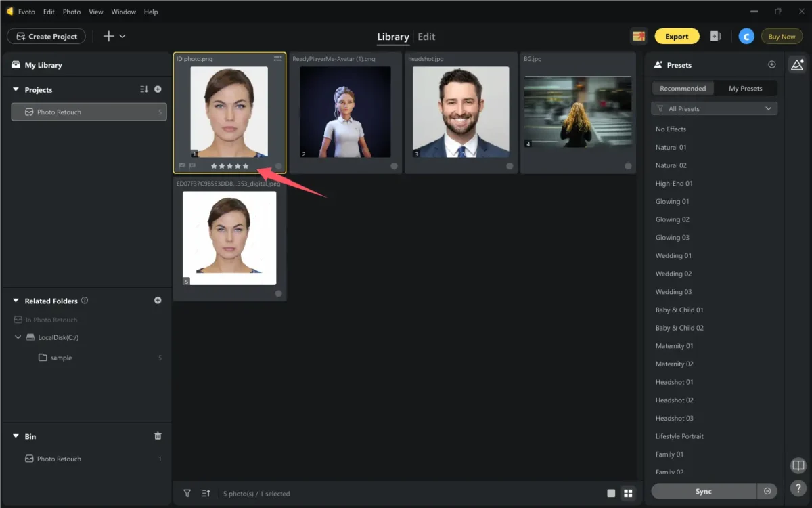Image resolution: width=812 pixels, height=508 pixels.
Task: Open the tutorial book icon
Action: 798,465
